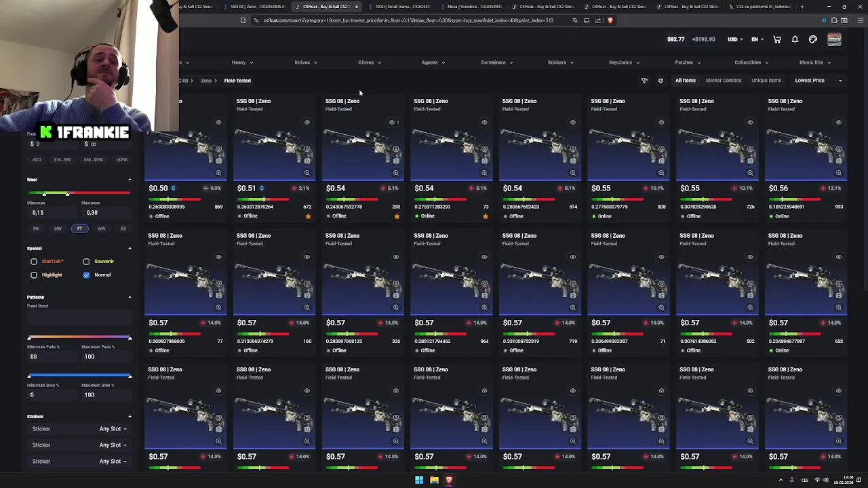This screenshot has width=868, height=488.
Task: Toggle the StatTrak checkbox
Action: (34, 262)
